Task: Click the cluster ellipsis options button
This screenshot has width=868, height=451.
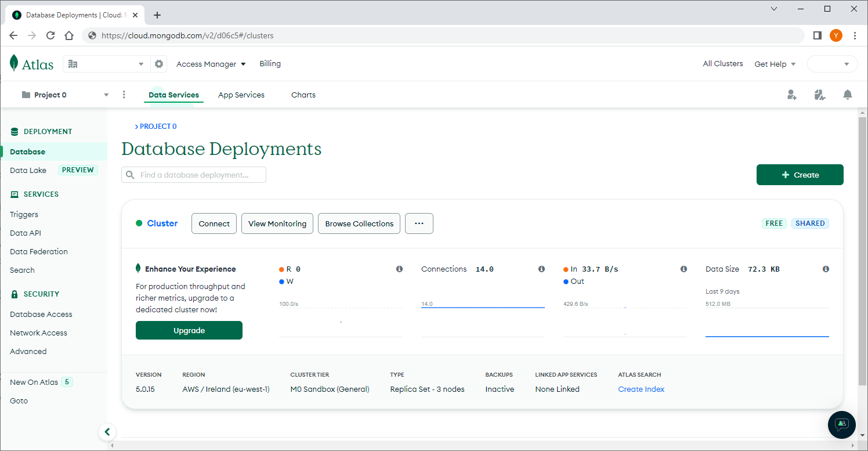Action: click(x=419, y=223)
